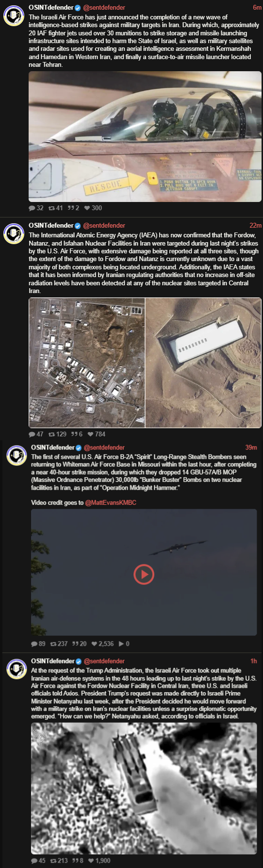Click reply icon on Israeli Air Force post

(32, 208)
